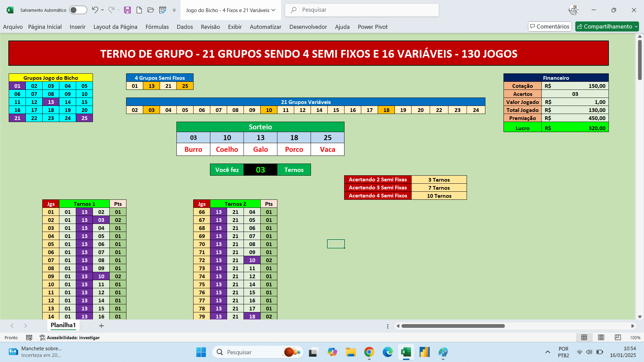
Task: Click the Pesquisar search box in title bar
Action: click(362, 10)
